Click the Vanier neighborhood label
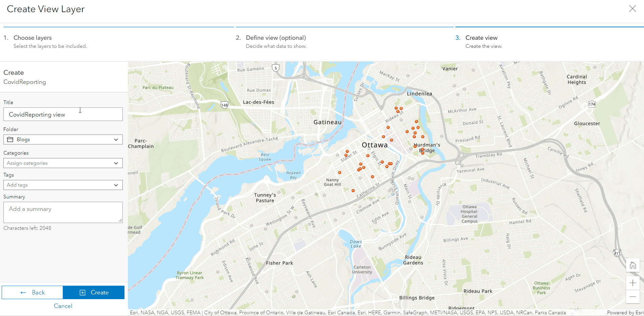Screen dimensions: 644x316 (450, 69)
